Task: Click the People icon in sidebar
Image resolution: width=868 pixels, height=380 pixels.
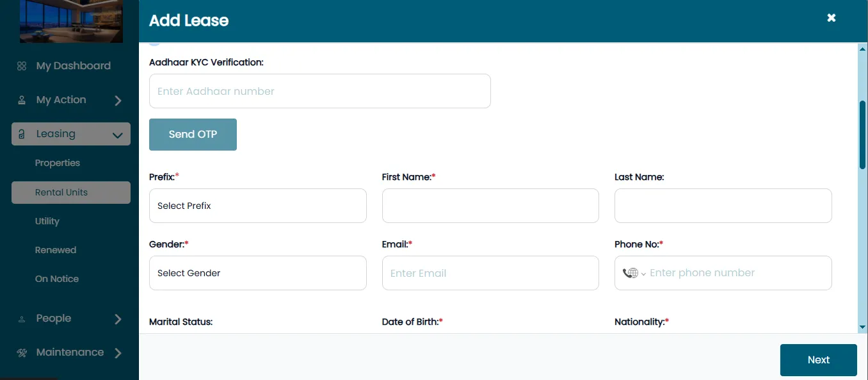Action: [22, 318]
